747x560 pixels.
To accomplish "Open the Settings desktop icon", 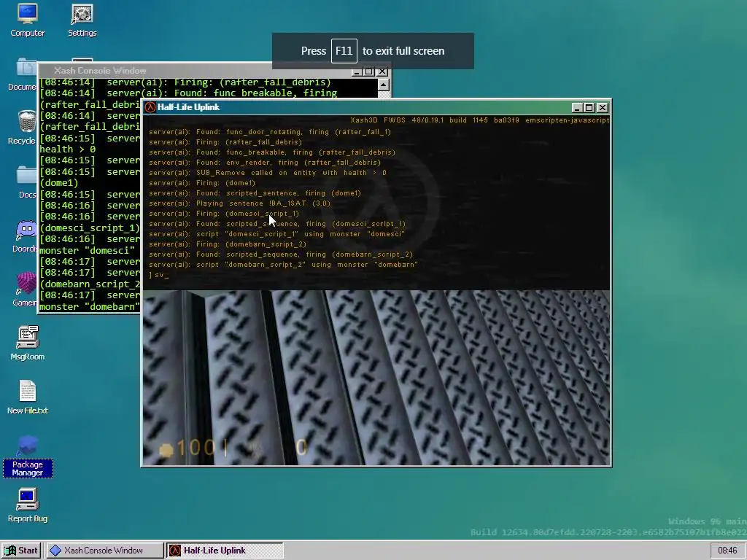I will coord(82,20).
